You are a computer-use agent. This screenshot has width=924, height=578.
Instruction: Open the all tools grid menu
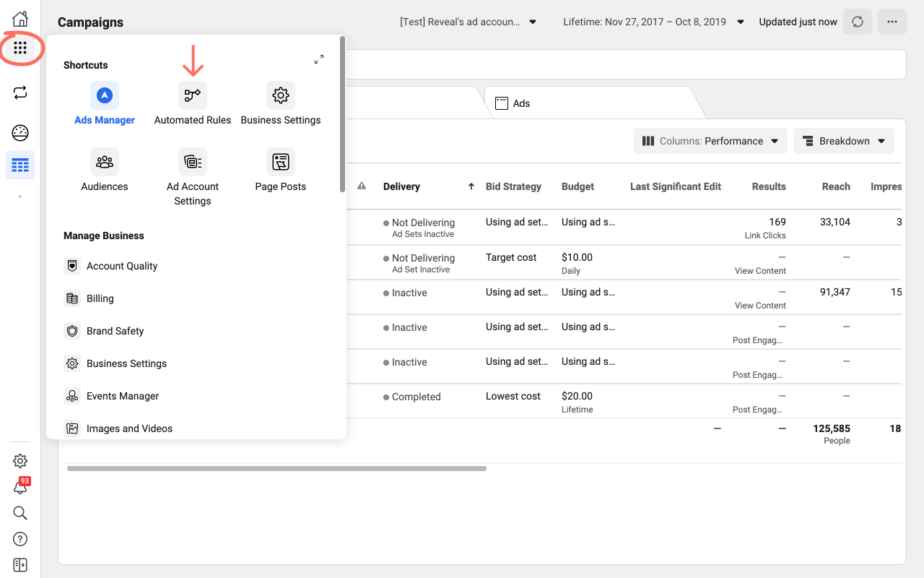click(20, 48)
